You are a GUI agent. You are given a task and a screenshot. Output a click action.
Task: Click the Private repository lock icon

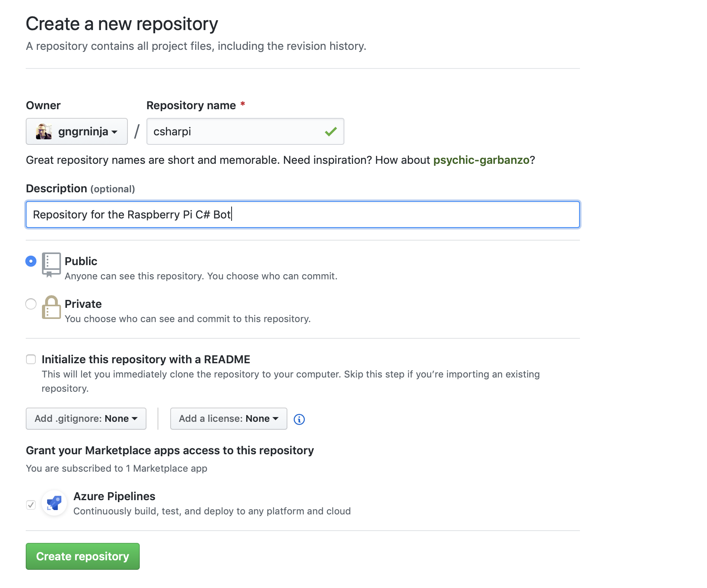[x=51, y=307]
